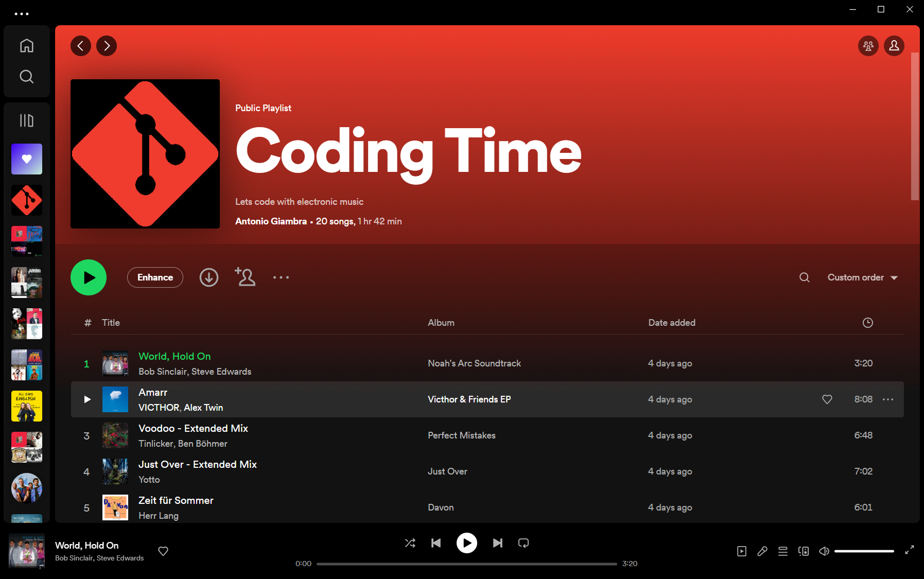Open the Friend Activity icon at top right
Screen dimensions: 924x579
(868, 46)
